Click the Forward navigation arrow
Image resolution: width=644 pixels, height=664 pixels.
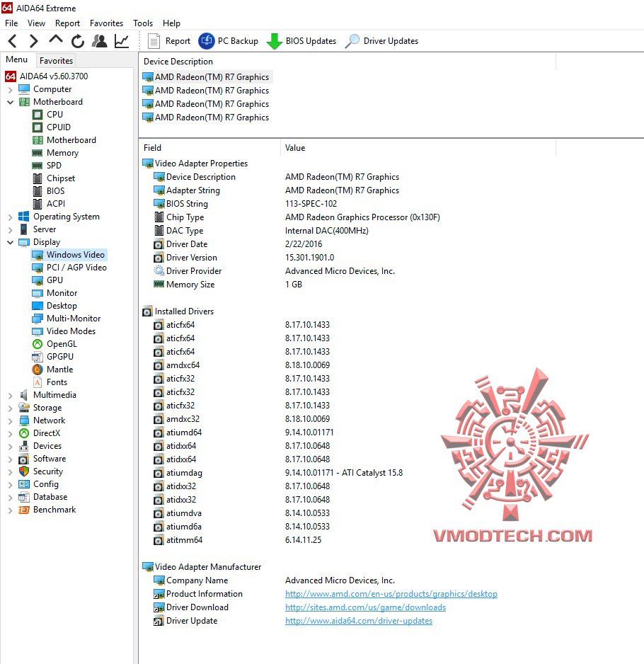[33, 41]
